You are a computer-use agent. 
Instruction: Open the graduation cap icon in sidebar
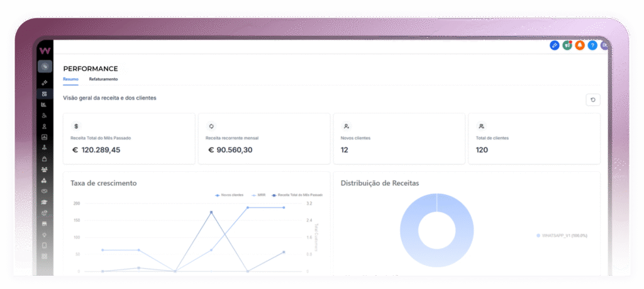coord(44,201)
